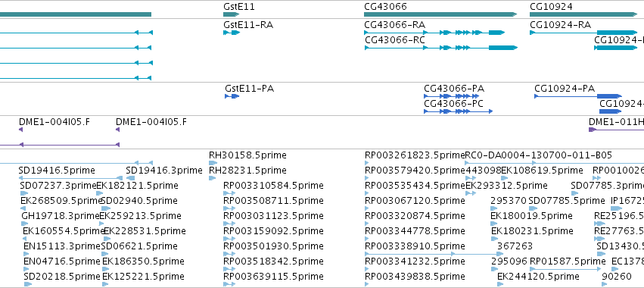Select the CG43066-PC coding feature
Image resolution: width=644 pixels, height=288 pixels.
(458, 111)
